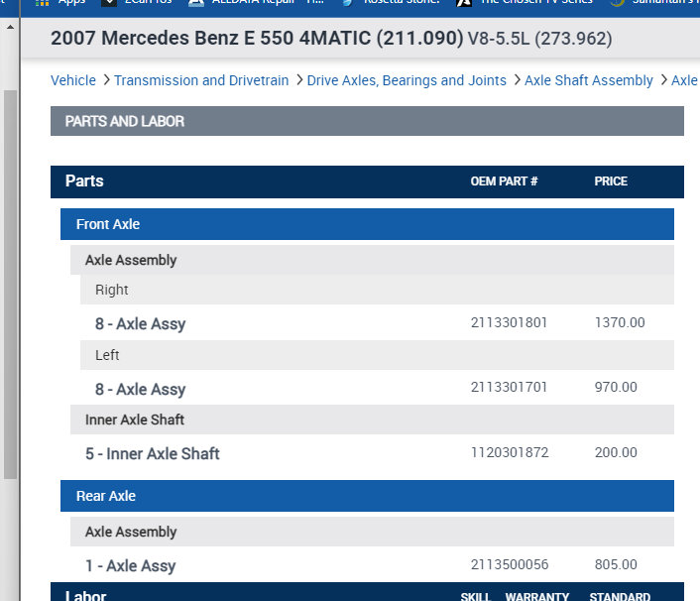Screen dimensions: 700x601
Task: Click the Apps grid icon in bookmarks bar
Action: coord(42,2)
